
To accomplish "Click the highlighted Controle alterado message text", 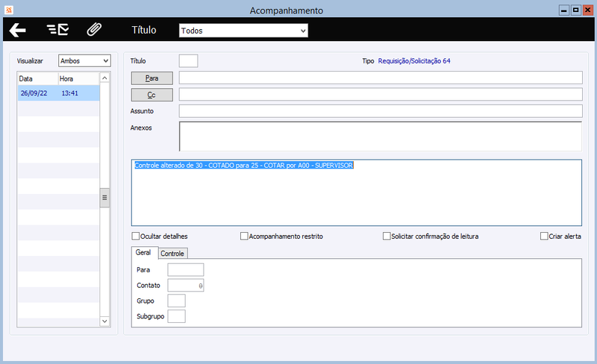I will (244, 166).
